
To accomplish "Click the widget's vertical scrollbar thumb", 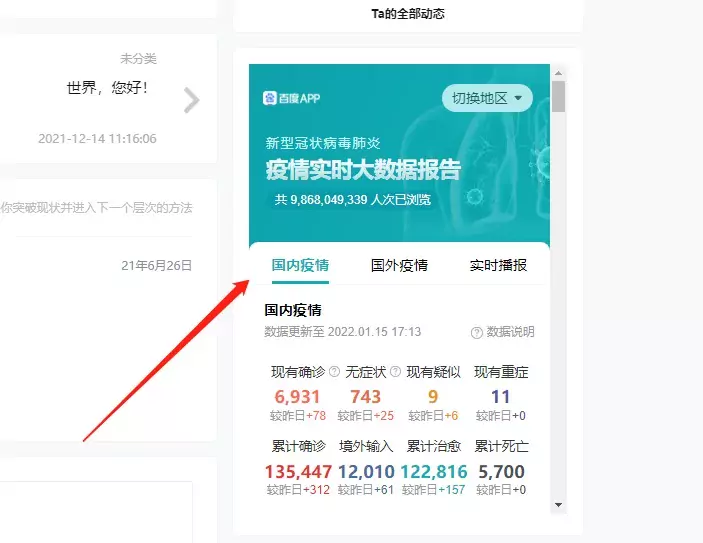I will pyautogui.click(x=559, y=96).
